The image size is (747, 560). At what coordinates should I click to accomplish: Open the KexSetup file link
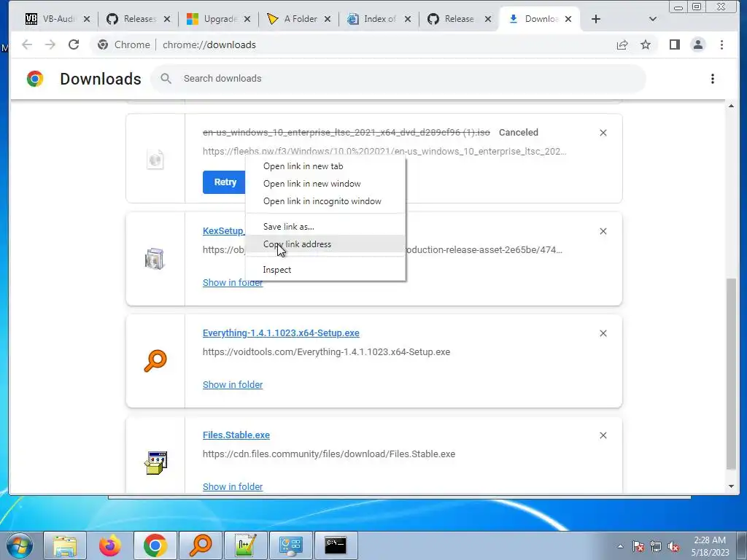coord(223,231)
